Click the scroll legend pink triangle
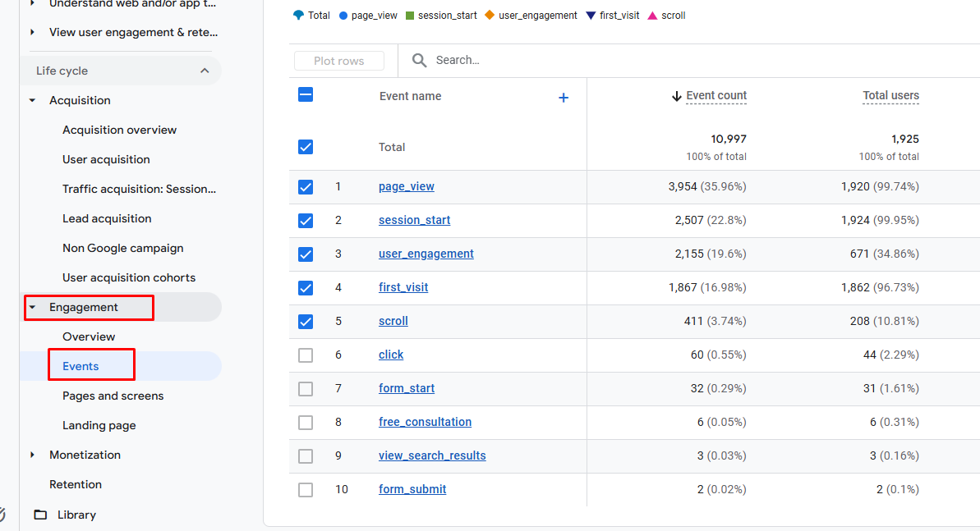 tap(652, 16)
